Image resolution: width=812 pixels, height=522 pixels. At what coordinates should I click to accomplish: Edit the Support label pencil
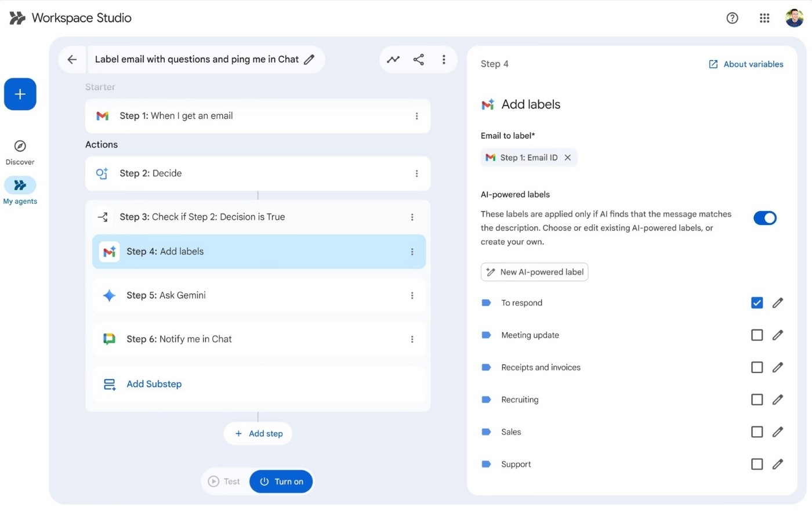(778, 464)
